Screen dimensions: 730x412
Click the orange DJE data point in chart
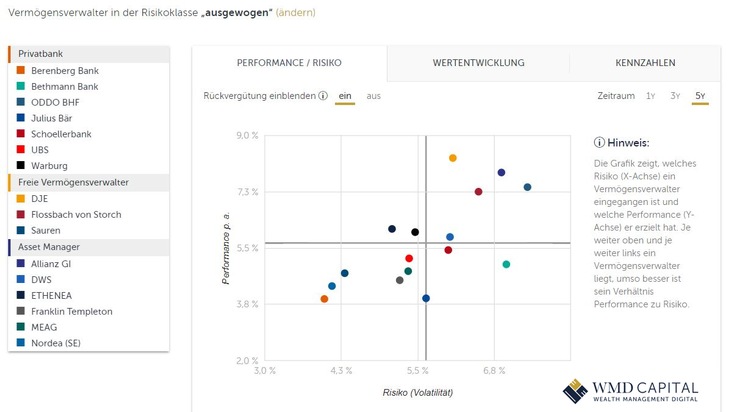tap(453, 158)
